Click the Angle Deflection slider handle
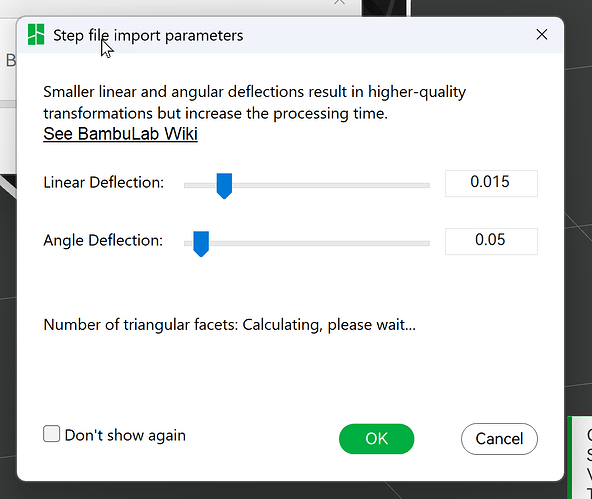This screenshot has height=499, width=592. [201, 244]
